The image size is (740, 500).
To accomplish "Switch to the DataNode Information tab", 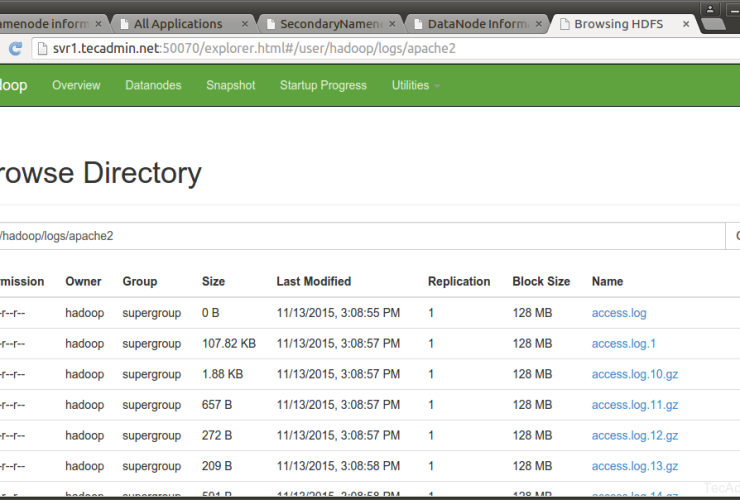I will pyautogui.click(x=470, y=23).
